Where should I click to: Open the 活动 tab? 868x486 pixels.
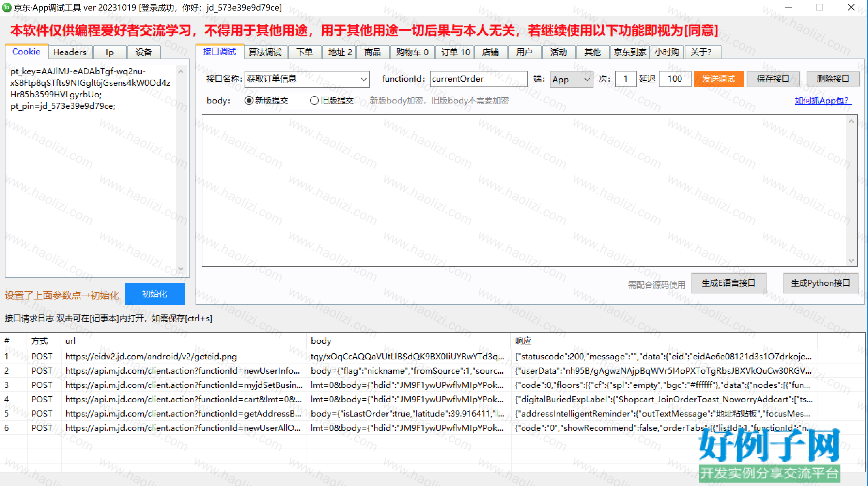click(x=559, y=52)
